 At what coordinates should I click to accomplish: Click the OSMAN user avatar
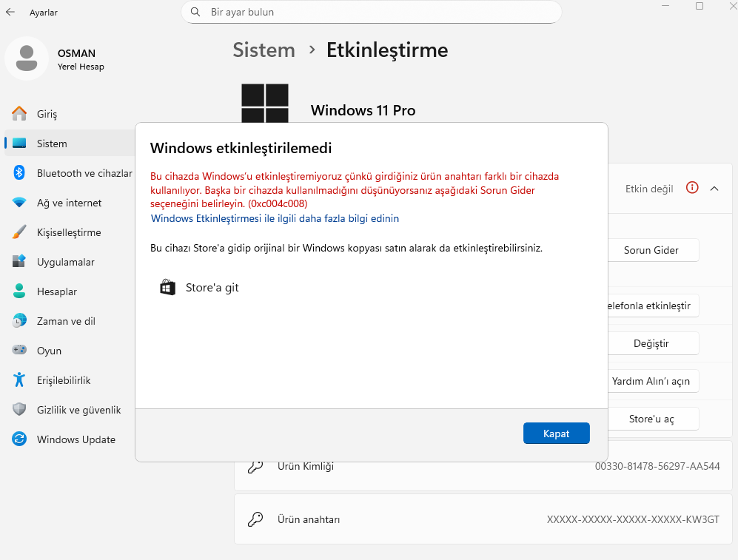tap(27, 58)
